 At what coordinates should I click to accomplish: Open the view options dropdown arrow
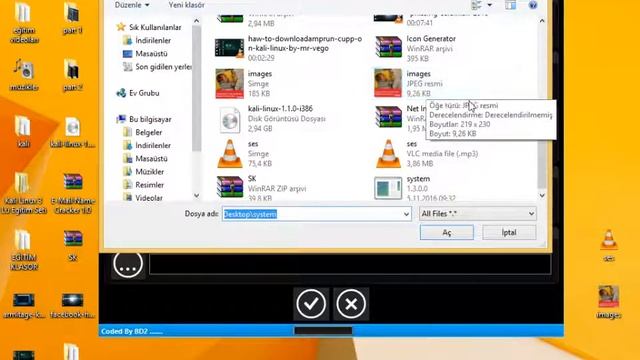pyautogui.click(x=489, y=5)
